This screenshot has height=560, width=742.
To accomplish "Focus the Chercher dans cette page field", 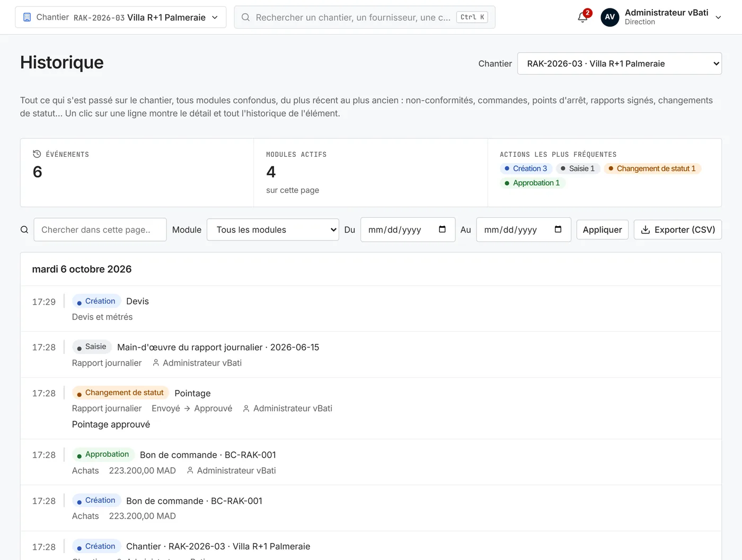I will (x=100, y=230).
